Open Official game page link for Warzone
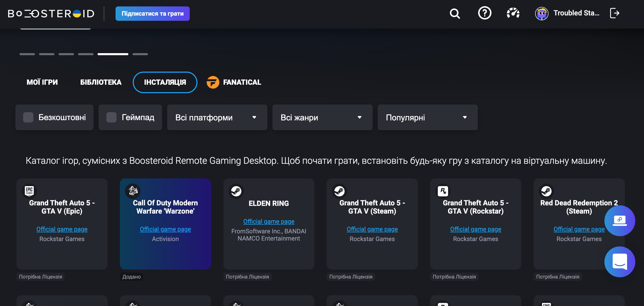The image size is (644, 306). pyautogui.click(x=165, y=229)
